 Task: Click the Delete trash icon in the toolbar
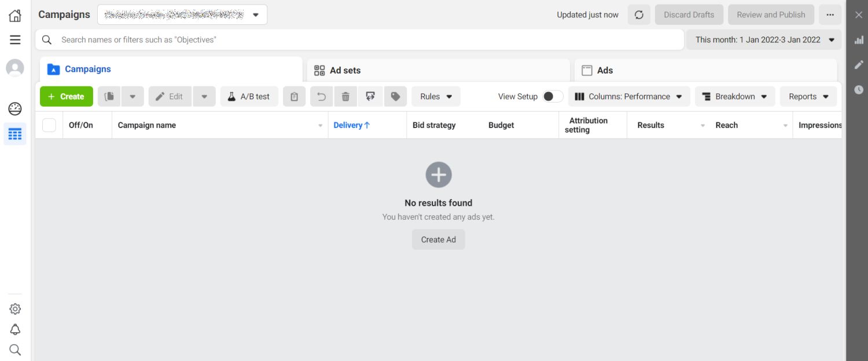click(x=345, y=96)
